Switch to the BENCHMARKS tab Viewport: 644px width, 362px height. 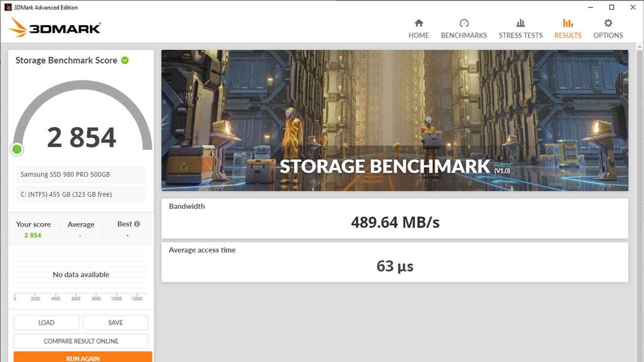pos(464,35)
